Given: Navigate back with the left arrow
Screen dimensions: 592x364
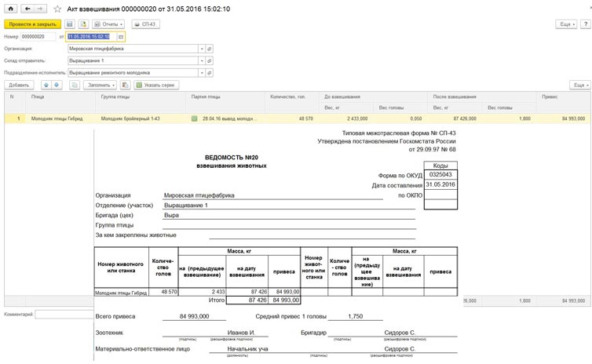Looking at the screenshot, I should tap(27, 9).
